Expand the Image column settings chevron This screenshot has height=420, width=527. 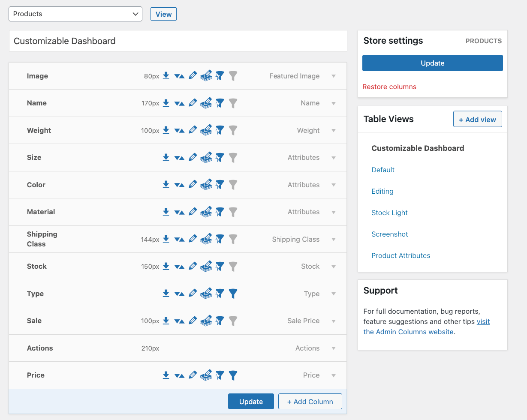pos(334,76)
